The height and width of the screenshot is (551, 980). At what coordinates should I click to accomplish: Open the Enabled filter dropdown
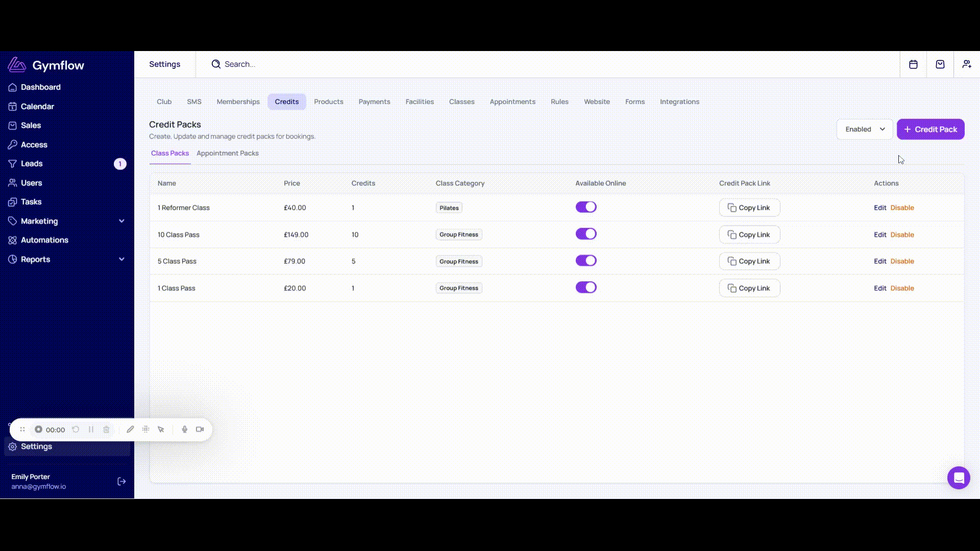pos(865,130)
